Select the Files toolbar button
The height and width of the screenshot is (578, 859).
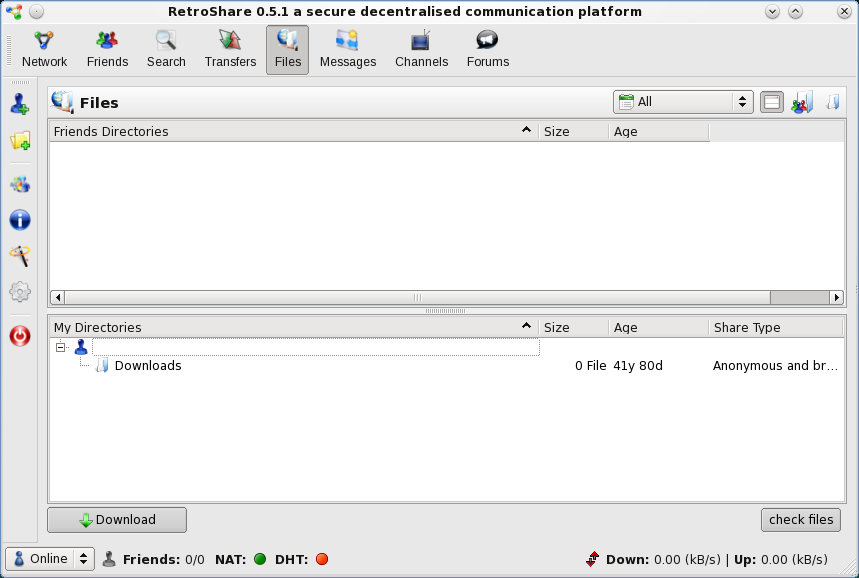[x=288, y=50]
